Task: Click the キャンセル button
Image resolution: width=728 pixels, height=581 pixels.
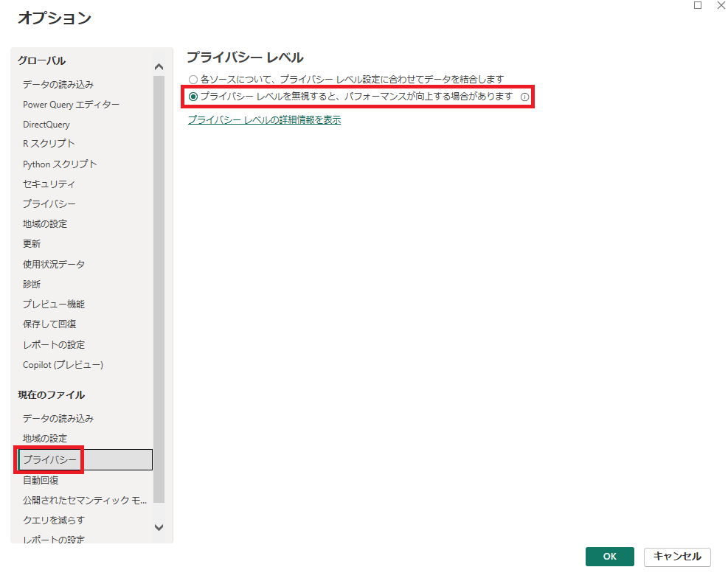Action: (677, 557)
